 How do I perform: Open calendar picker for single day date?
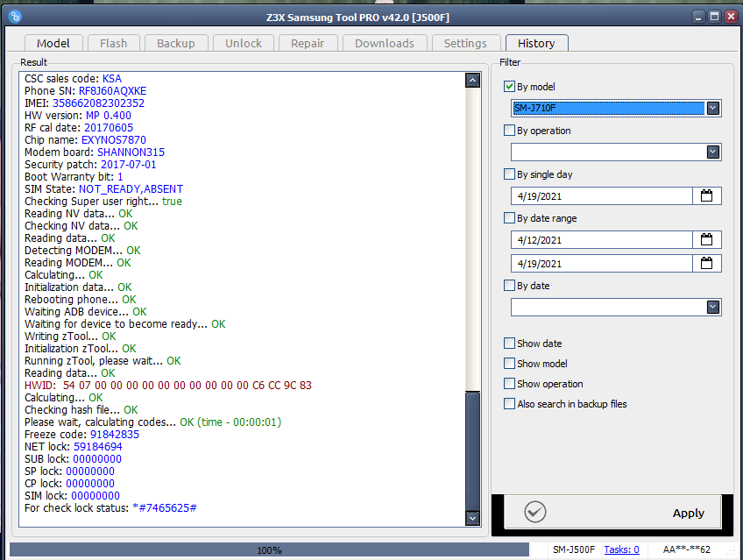(706, 195)
